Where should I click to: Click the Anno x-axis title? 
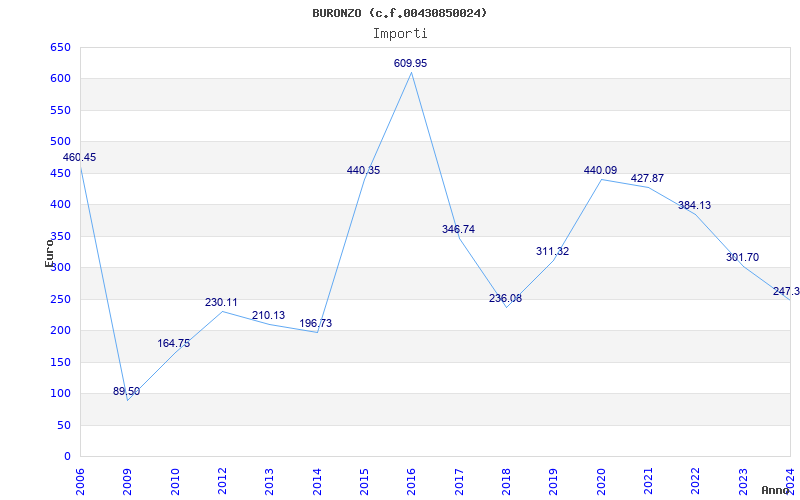[x=776, y=490]
